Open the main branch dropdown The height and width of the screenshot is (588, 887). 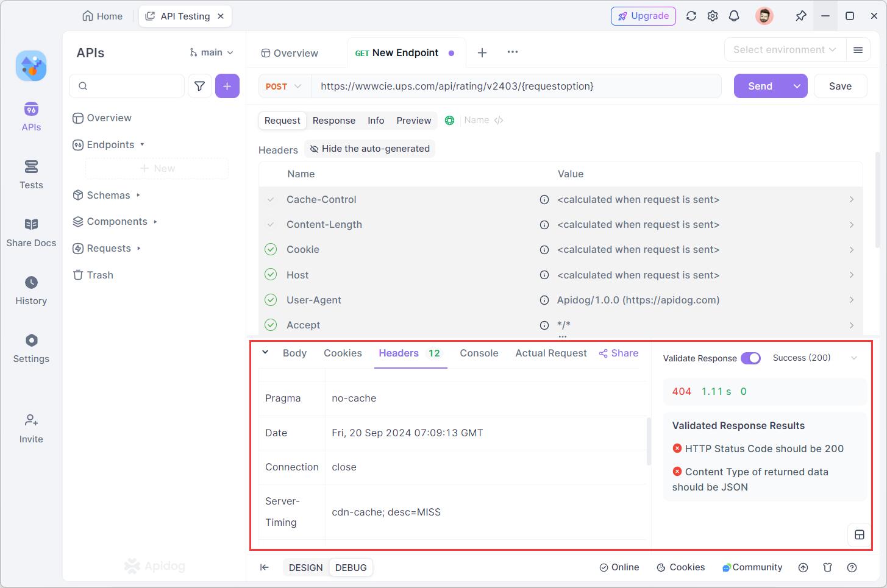212,52
